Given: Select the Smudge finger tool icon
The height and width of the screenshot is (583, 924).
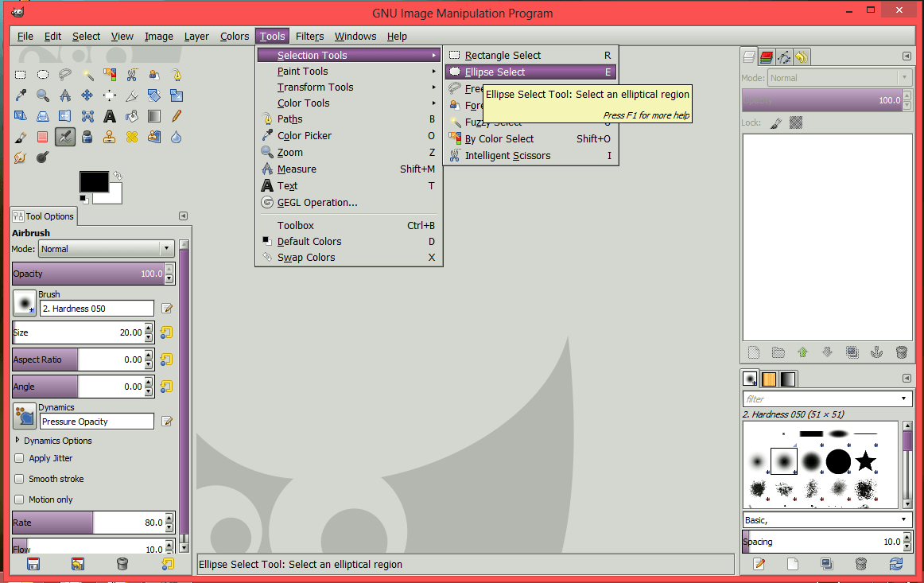Looking at the screenshot, I should click(x=21, y=158).
